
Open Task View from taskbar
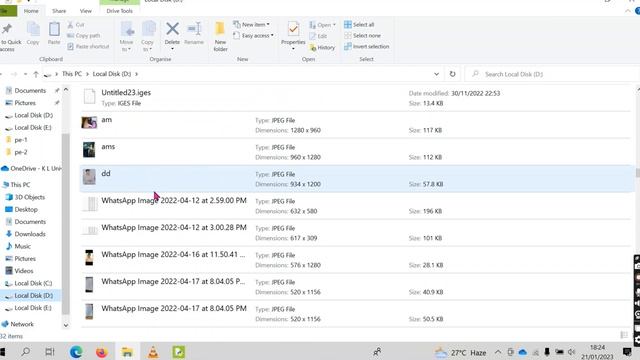click(50, 351)
